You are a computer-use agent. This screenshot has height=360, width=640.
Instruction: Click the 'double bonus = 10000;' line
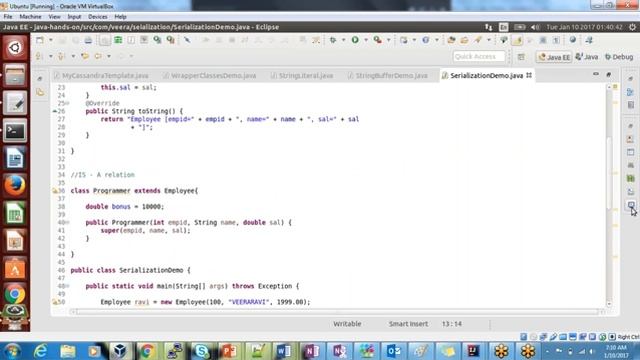point(124,207)
